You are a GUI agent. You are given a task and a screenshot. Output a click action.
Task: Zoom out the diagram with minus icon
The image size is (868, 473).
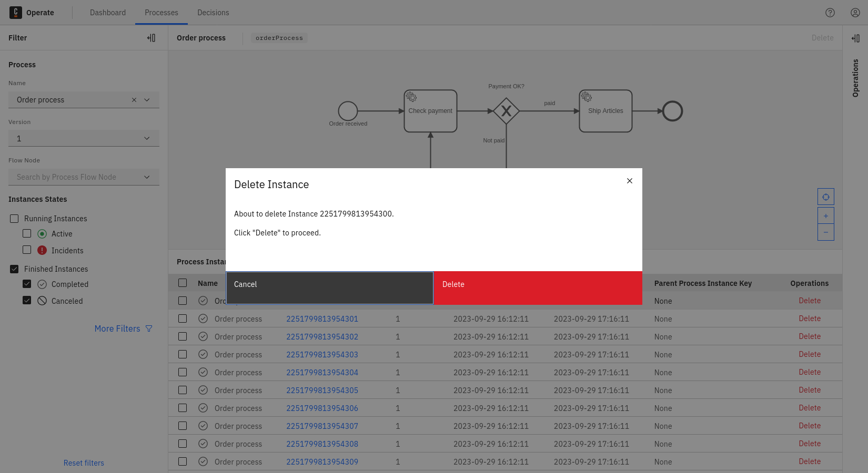[826, 232]
